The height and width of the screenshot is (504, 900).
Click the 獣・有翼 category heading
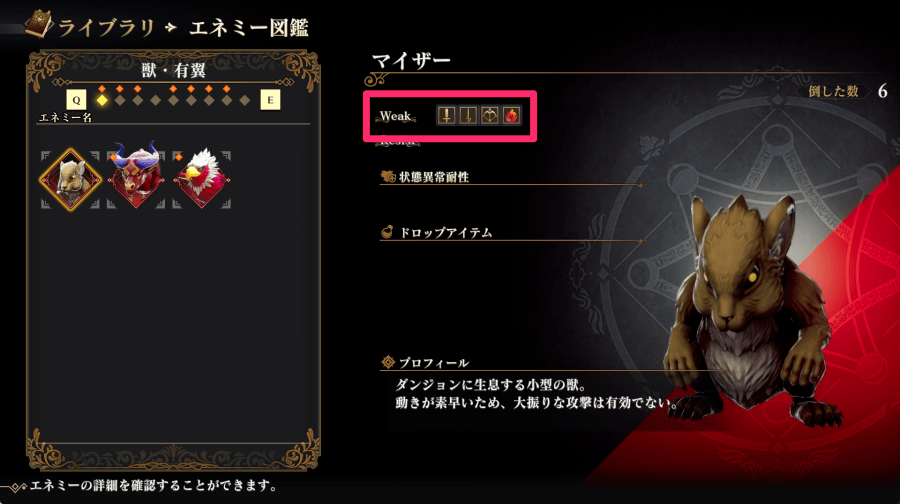(x=173, y=71)
